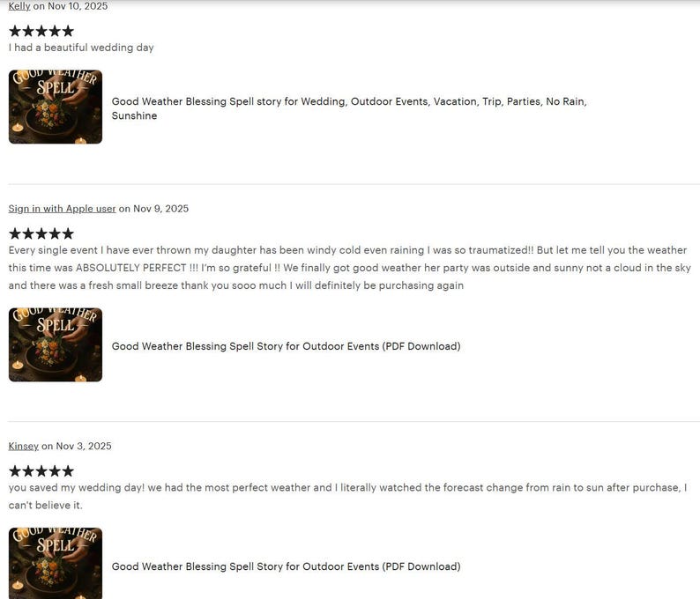Click the five-star rating on Kinsey's review

coord(41,471)
